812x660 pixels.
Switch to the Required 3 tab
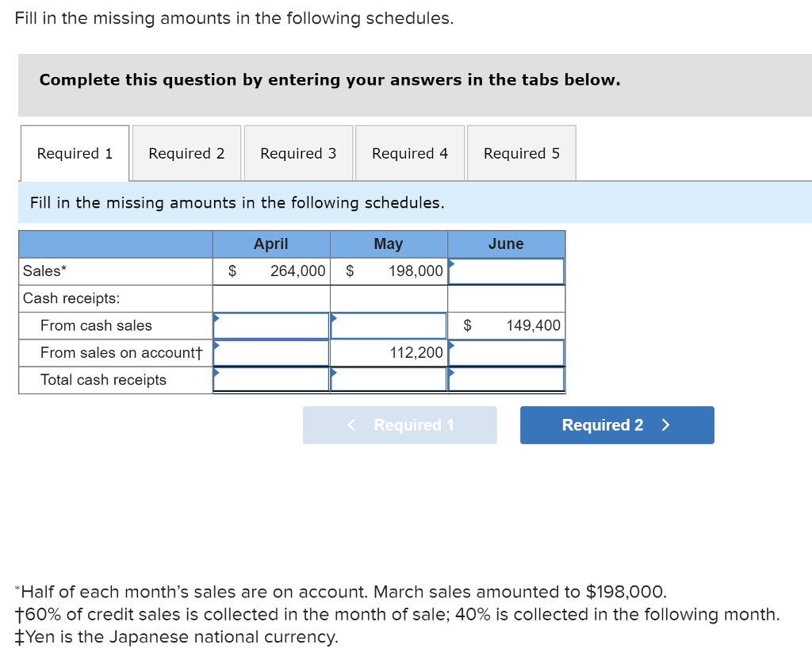(298, 152)
